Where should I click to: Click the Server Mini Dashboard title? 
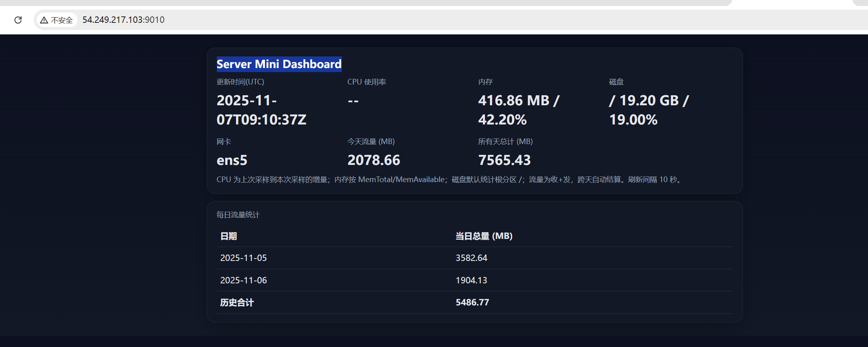(279, 64)
